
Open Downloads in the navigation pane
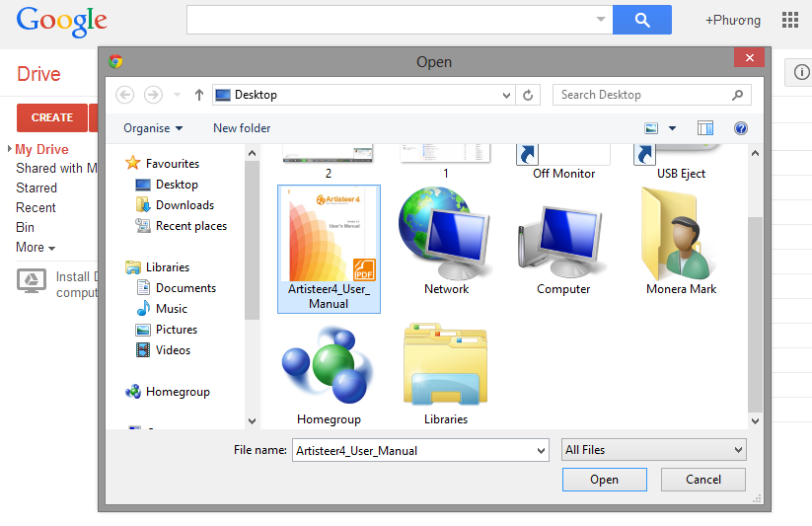pyautogui.click(x=175, y=205)
